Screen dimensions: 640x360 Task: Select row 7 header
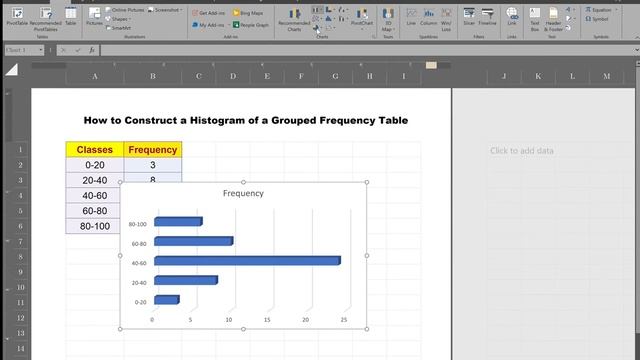pos(20,242)
